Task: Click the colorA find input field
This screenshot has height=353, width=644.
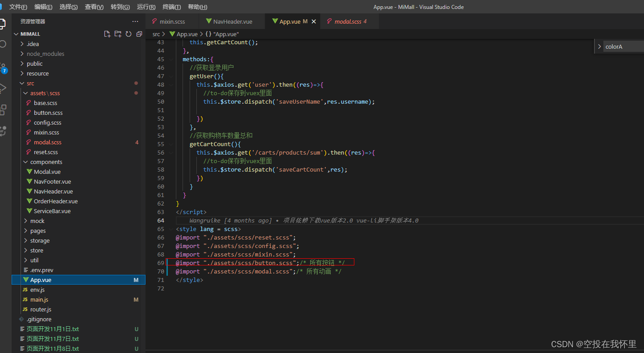Action: click(623, 46)
